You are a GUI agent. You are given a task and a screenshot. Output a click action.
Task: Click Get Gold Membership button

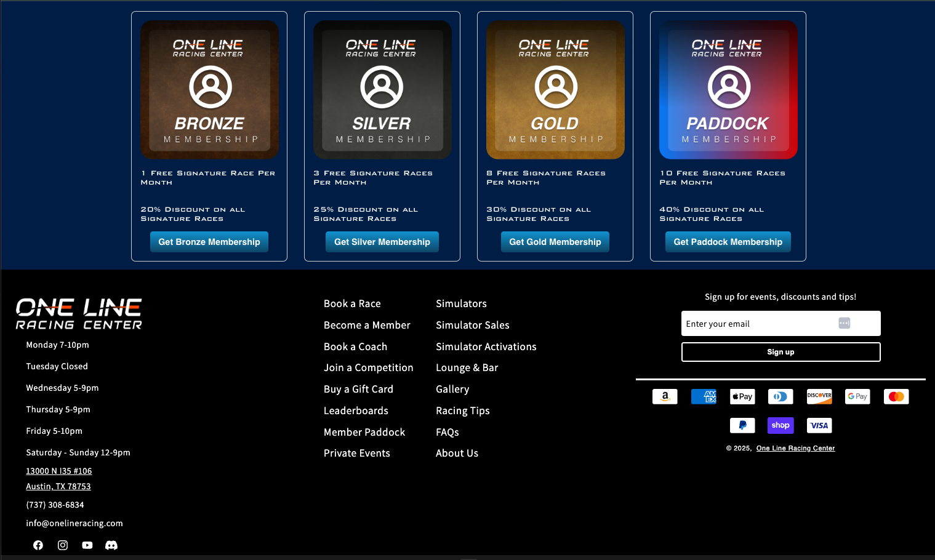pos(555,242)
